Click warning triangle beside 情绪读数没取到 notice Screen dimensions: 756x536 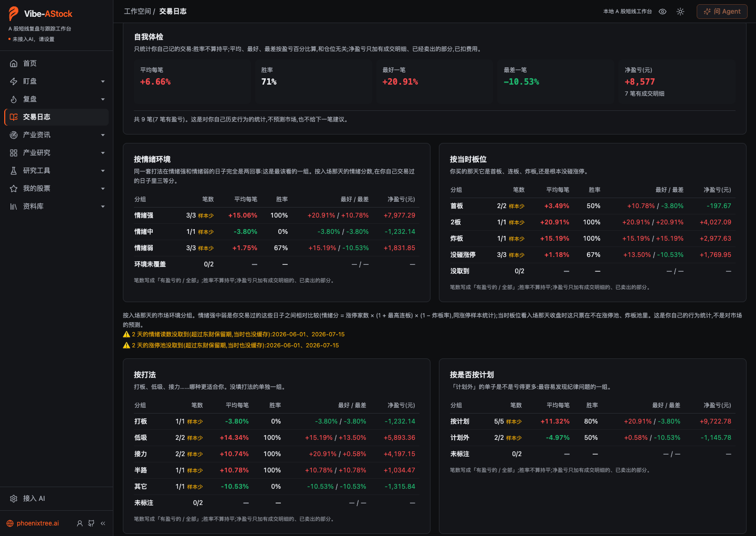[x=127, y=334]
